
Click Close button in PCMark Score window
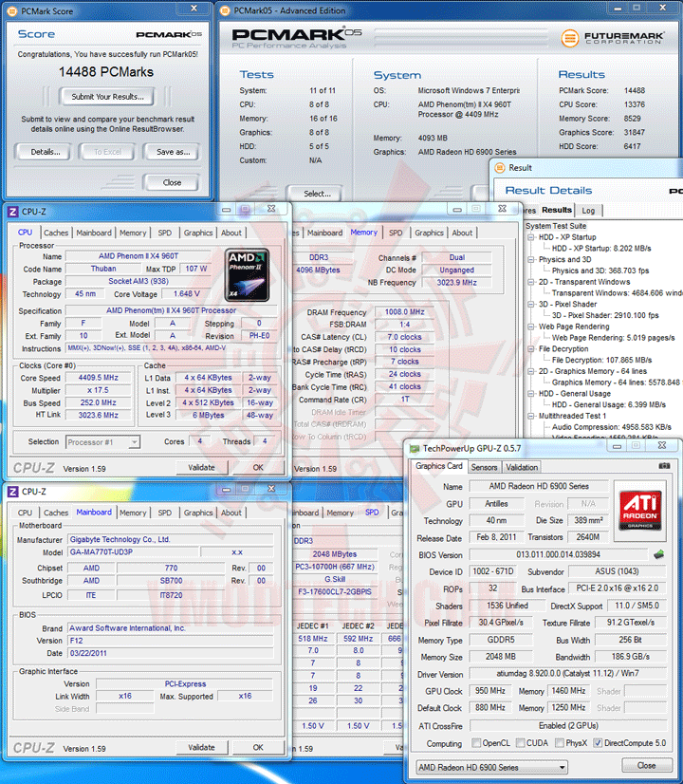[172, 182]
